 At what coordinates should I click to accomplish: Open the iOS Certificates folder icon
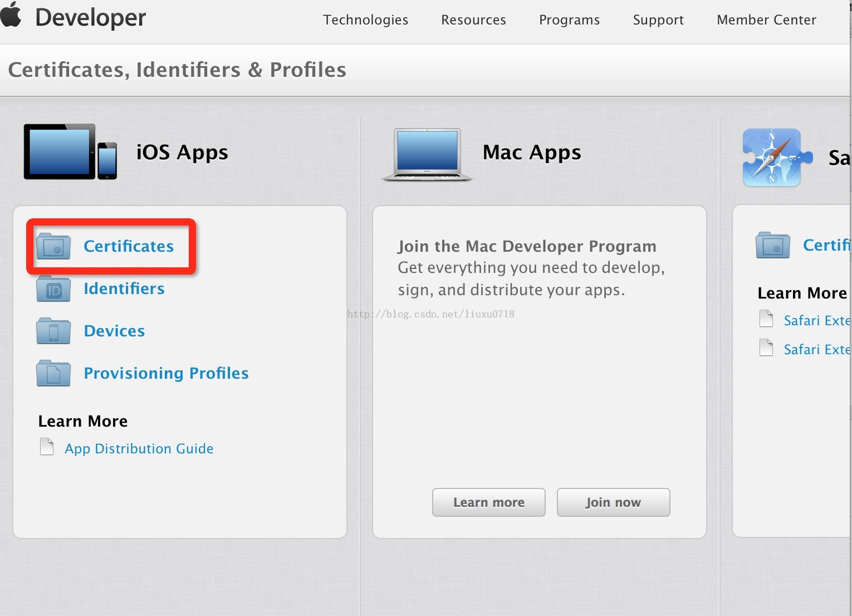coord(53,246)
